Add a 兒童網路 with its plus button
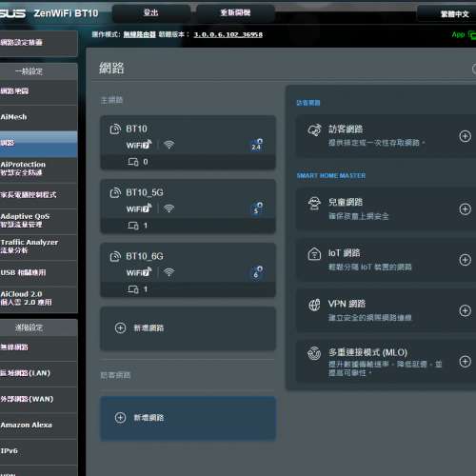The image size is (476, 476). tap(465, 209)
